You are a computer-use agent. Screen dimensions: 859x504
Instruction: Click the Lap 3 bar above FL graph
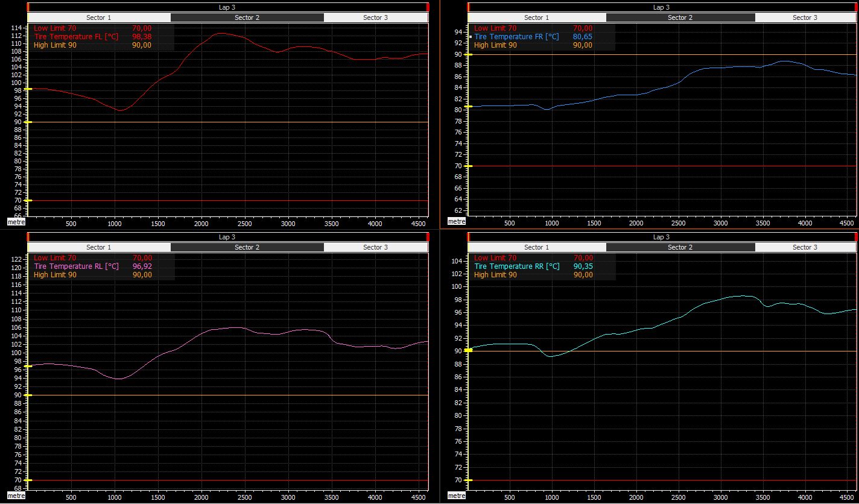227,7
